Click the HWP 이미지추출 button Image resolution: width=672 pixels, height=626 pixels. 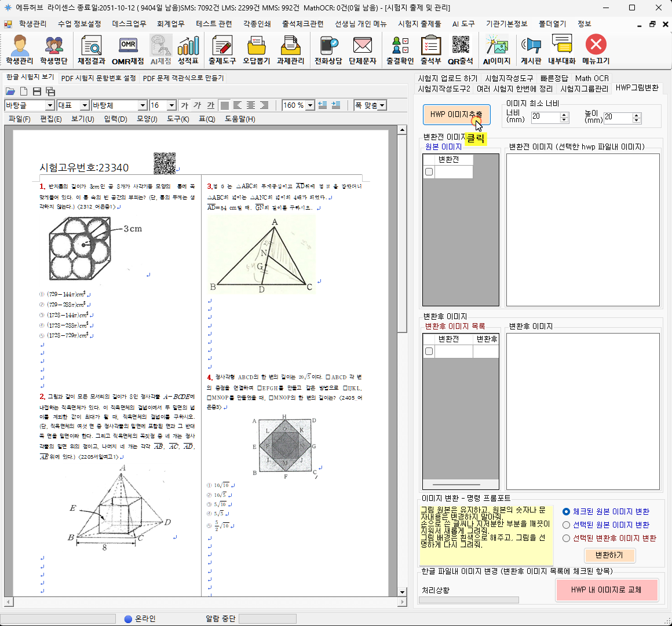[456, 115]
